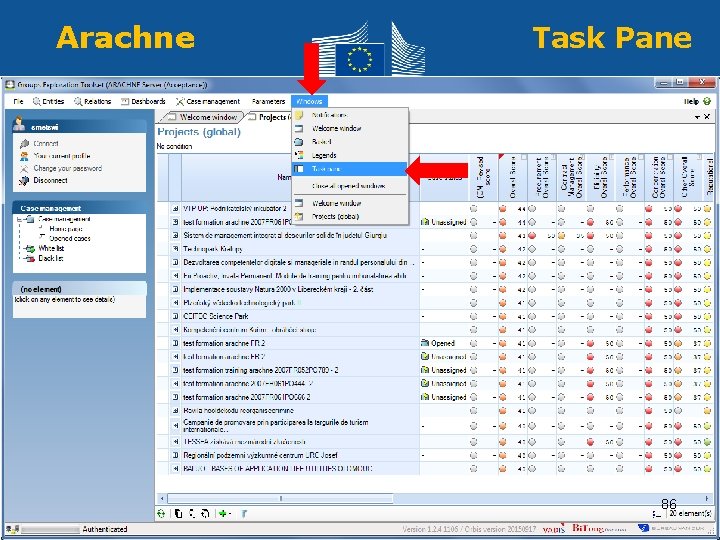Open the Dashboards menu
Image resolution: width=720 pixels, height=540 pixels.
tap(143, 101)
